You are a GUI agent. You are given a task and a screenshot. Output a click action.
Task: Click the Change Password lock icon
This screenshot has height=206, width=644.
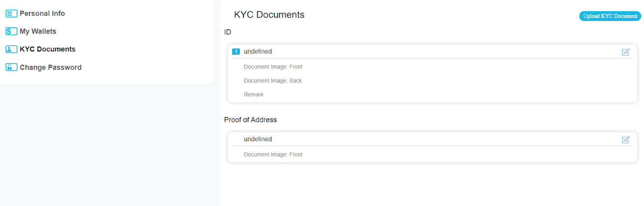11,67
